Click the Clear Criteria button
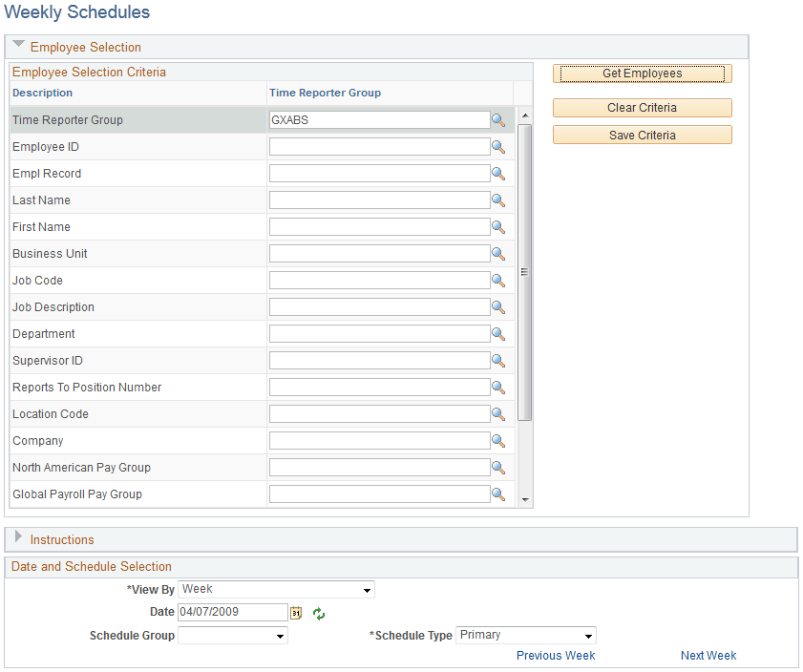Viewport: 803px width, 672px height. click(x=643, y=108)
